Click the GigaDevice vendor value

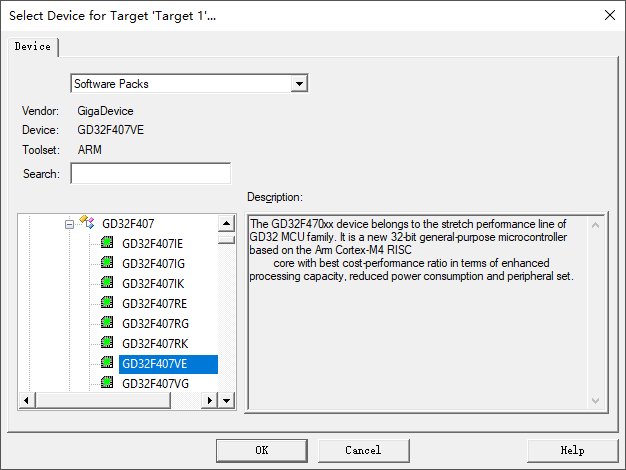coord(105,111)
